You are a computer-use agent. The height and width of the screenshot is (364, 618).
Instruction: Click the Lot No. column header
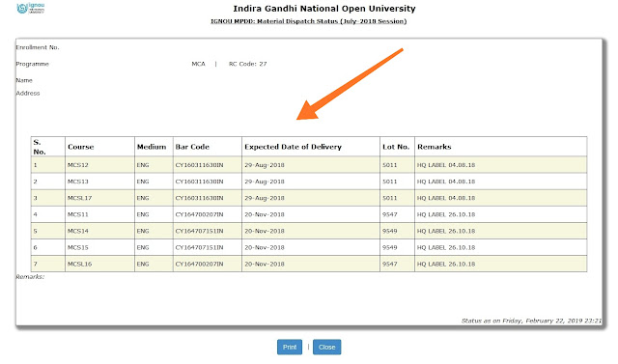point(396,147)
